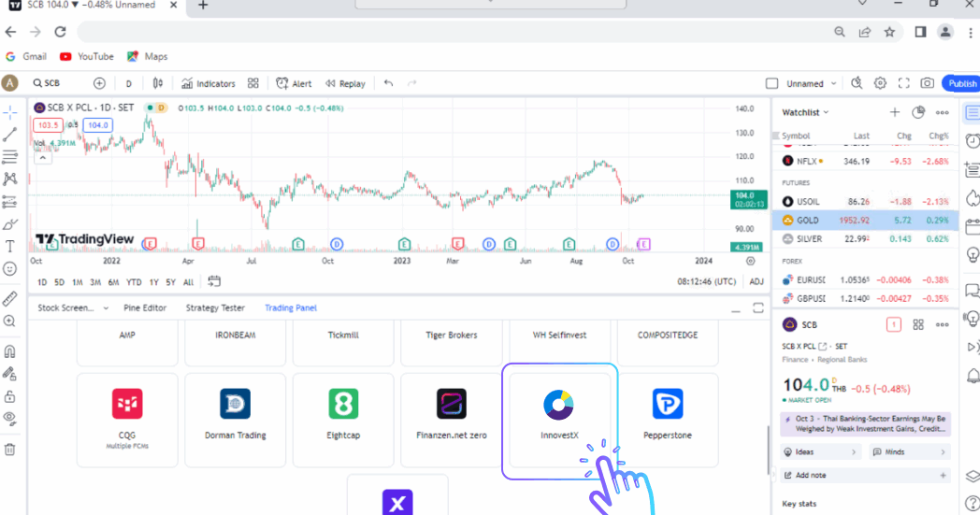Add note for SCB symbol
This screenshot has height=515, width=980.
[x=866, y=476]
